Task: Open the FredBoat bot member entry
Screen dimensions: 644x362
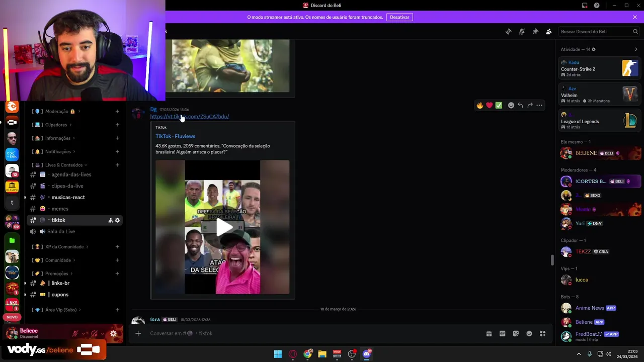Action: point(601,336)
